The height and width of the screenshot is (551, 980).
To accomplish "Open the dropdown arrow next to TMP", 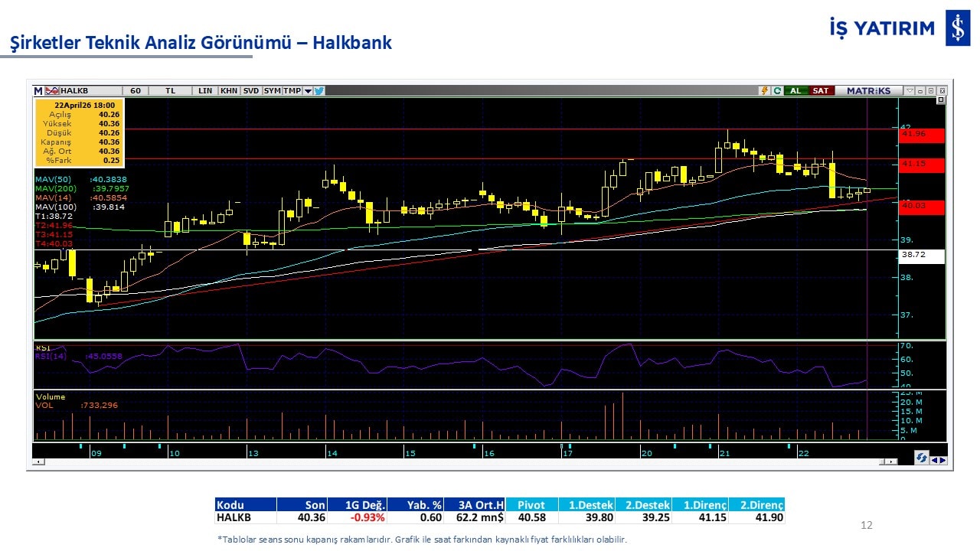I will click(308, 90).
